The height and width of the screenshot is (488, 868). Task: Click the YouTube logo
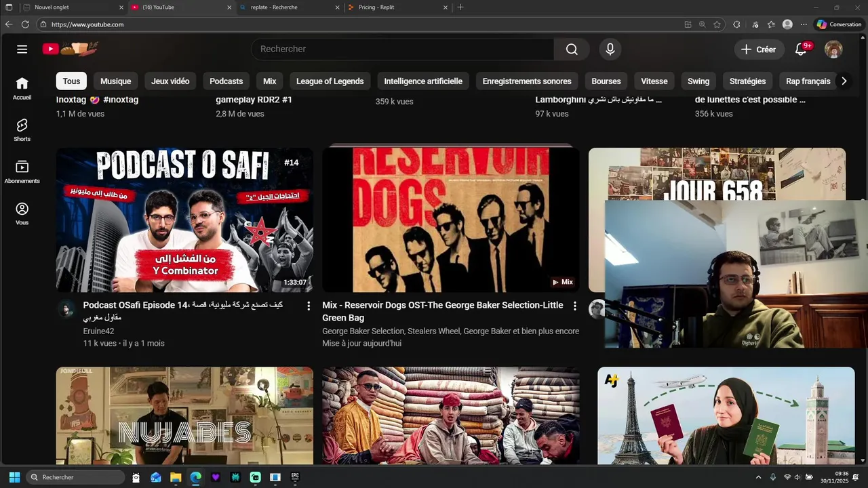tap(71, 49)
